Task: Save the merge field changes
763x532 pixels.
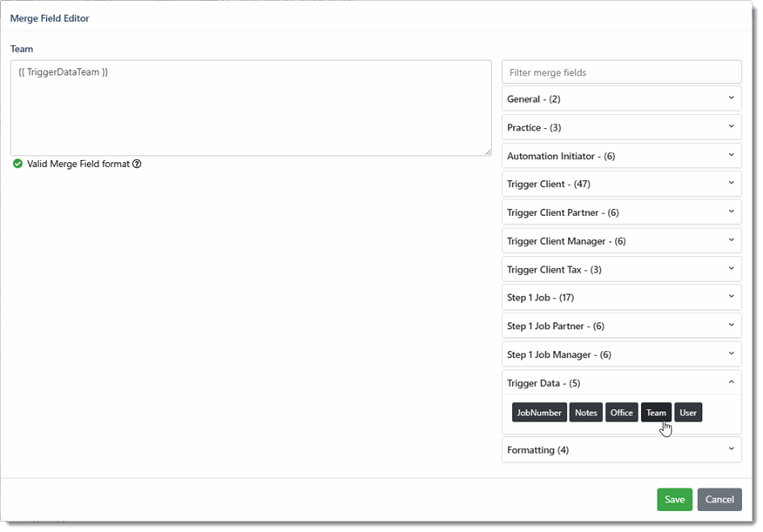Action: 674,500
